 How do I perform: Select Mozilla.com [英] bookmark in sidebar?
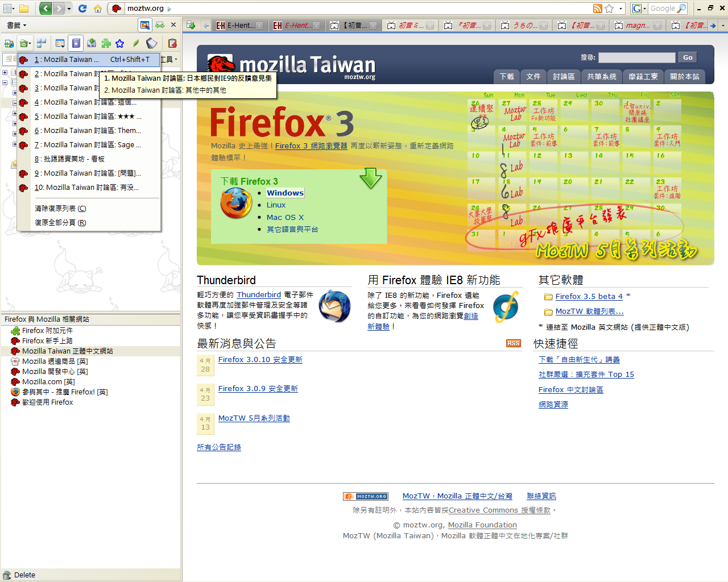(48, 382)
